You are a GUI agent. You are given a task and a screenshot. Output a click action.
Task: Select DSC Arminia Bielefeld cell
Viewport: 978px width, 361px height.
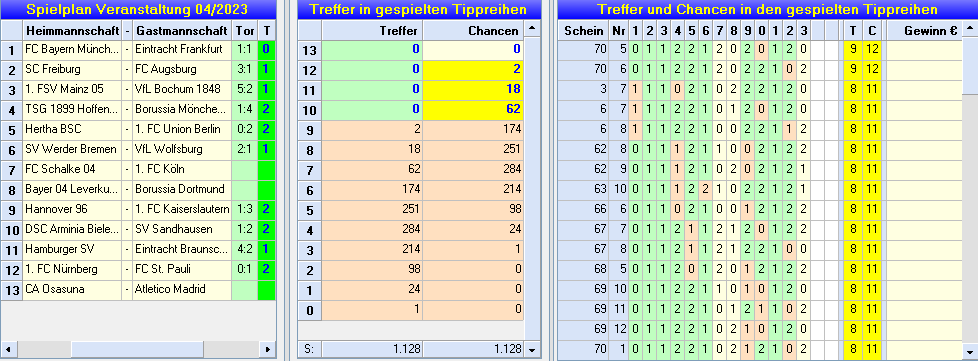coord(72,229)
